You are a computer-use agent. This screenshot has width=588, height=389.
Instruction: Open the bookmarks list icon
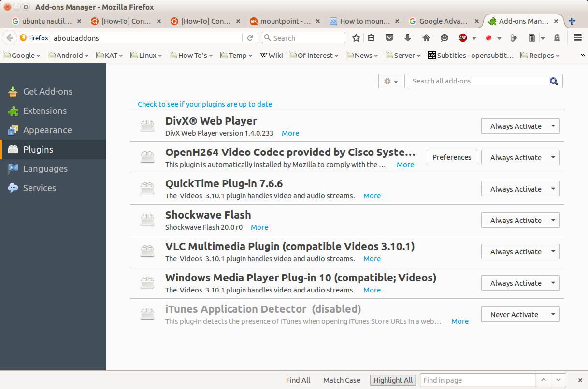[x=371, y=38]
